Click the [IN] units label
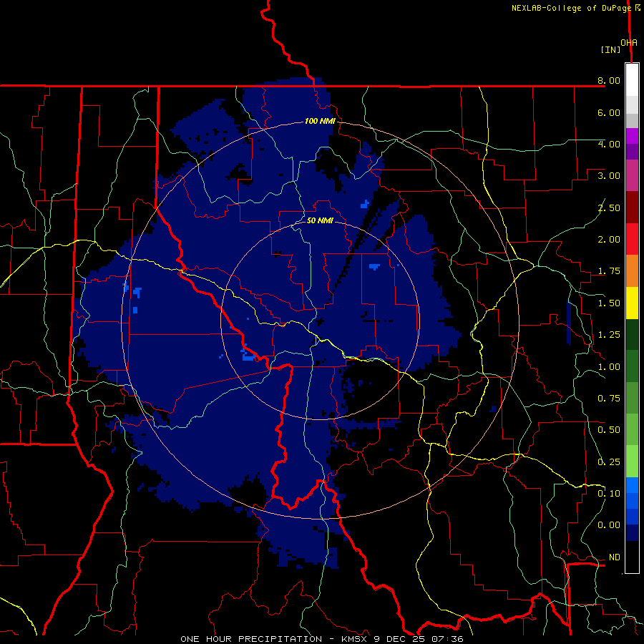 [610, 49]
